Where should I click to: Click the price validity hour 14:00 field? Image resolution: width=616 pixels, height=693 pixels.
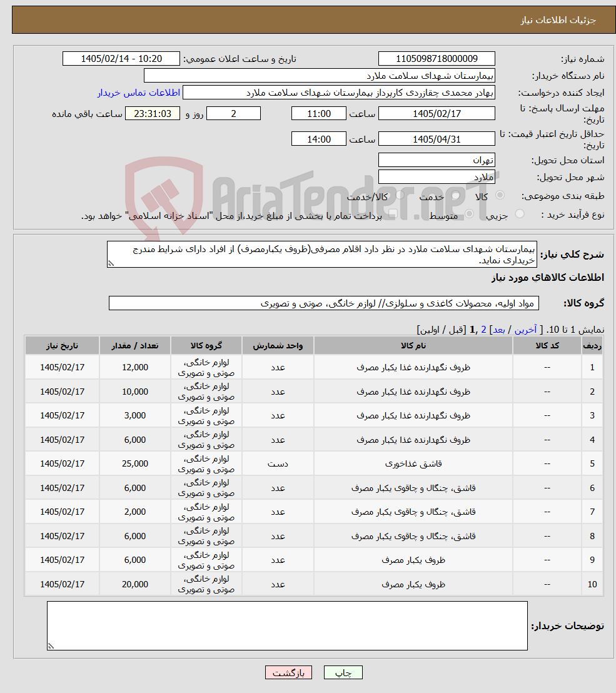pos(318,139)
